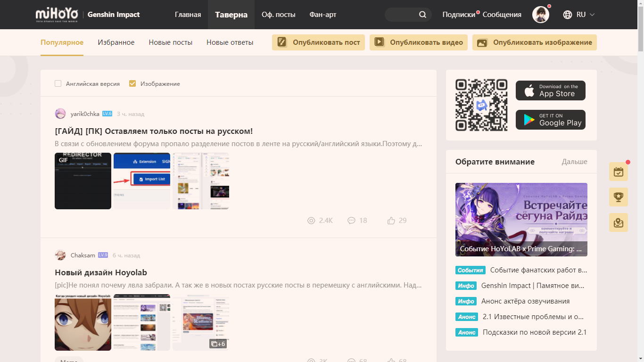Click Опубликовать видео button
644x362 pixels.
418,42
